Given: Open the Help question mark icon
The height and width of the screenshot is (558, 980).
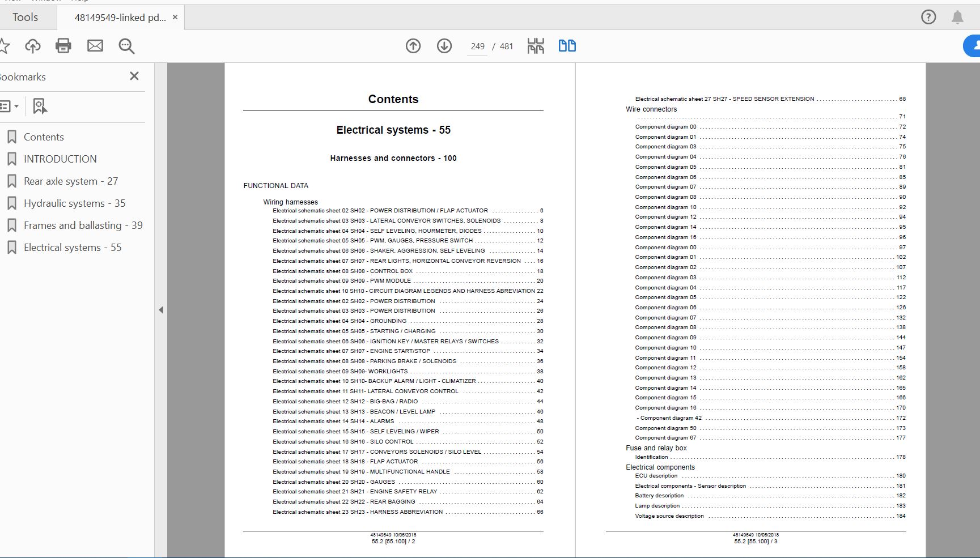Looking at the screenshot, I should [928, 17].
